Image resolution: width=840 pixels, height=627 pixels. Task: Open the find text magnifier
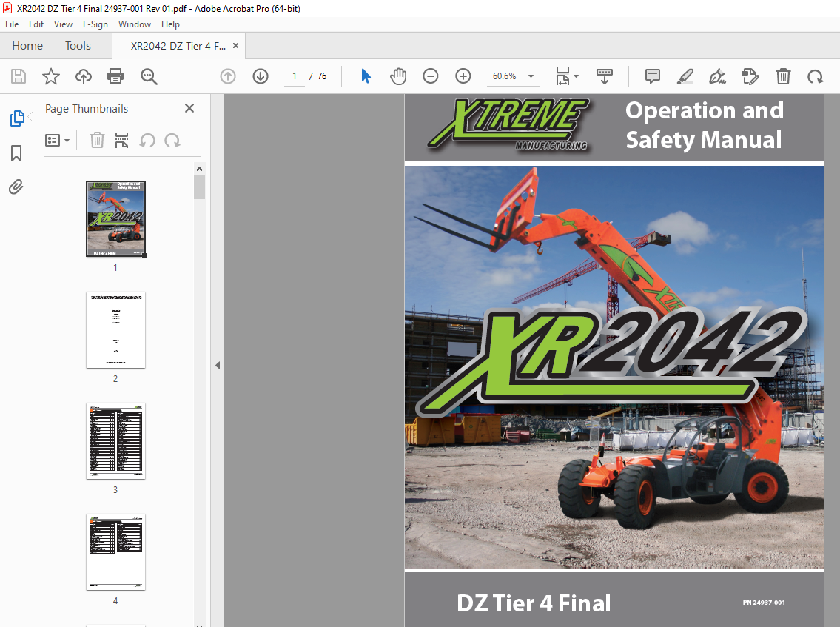[x=149, y=76]
